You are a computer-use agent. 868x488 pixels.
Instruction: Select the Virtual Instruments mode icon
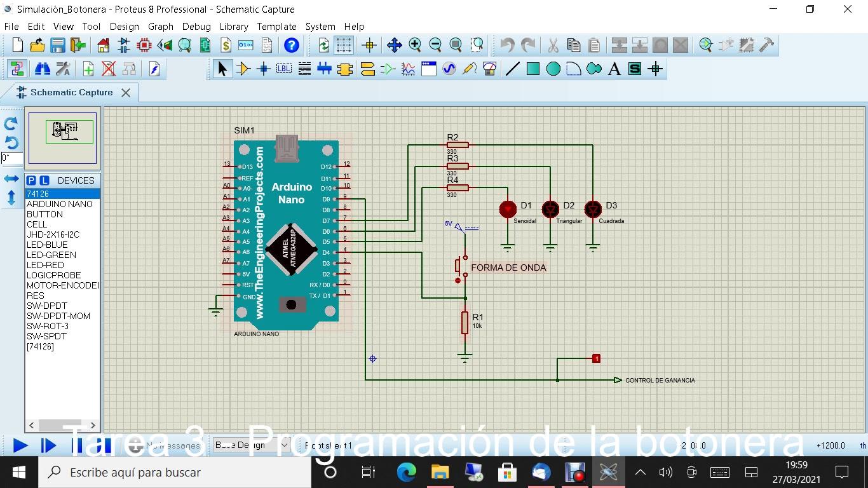489,69
